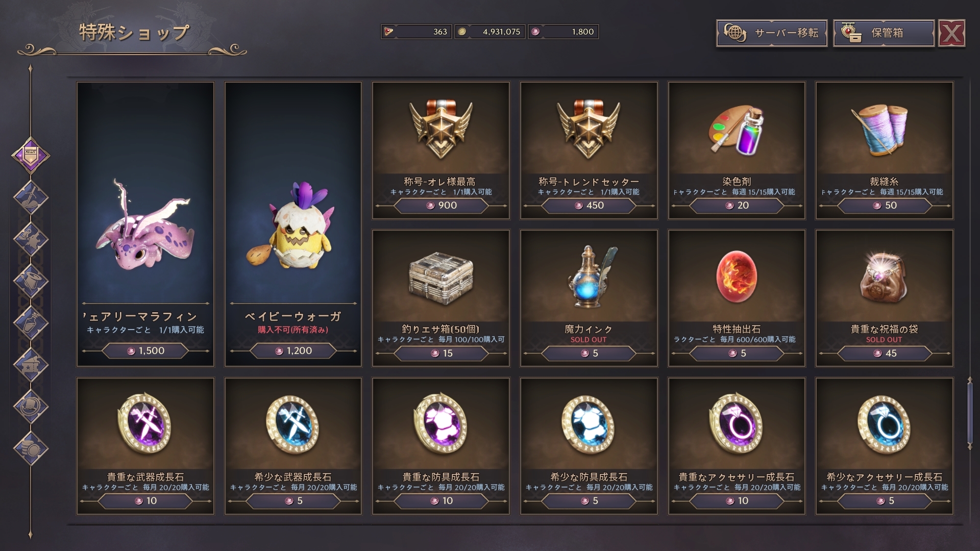Select the 裁縫糸 thread spool item
This screenshot has width=980, height=551.
tap(884, 151)
